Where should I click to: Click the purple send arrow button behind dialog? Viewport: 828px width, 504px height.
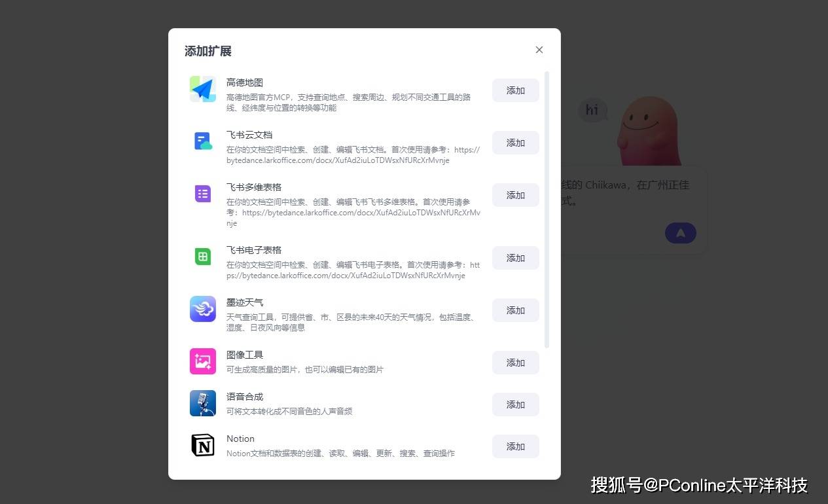pyautogui.click(x=681, y=233)
